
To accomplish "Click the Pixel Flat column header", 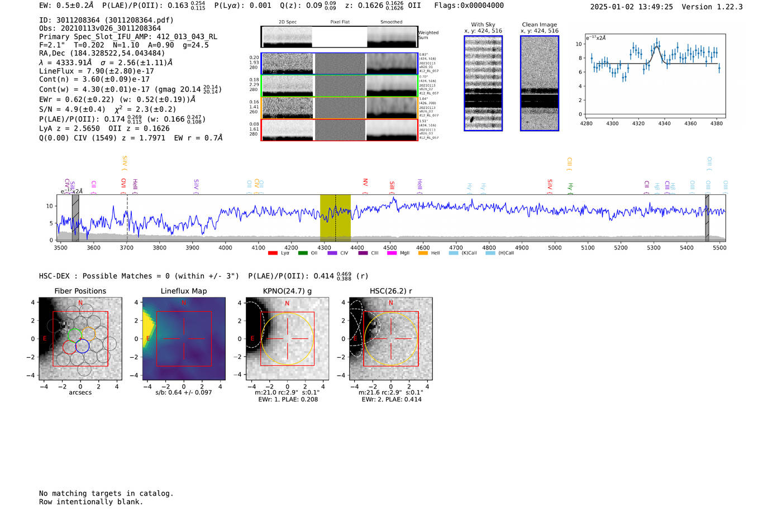I will point(340,22).
